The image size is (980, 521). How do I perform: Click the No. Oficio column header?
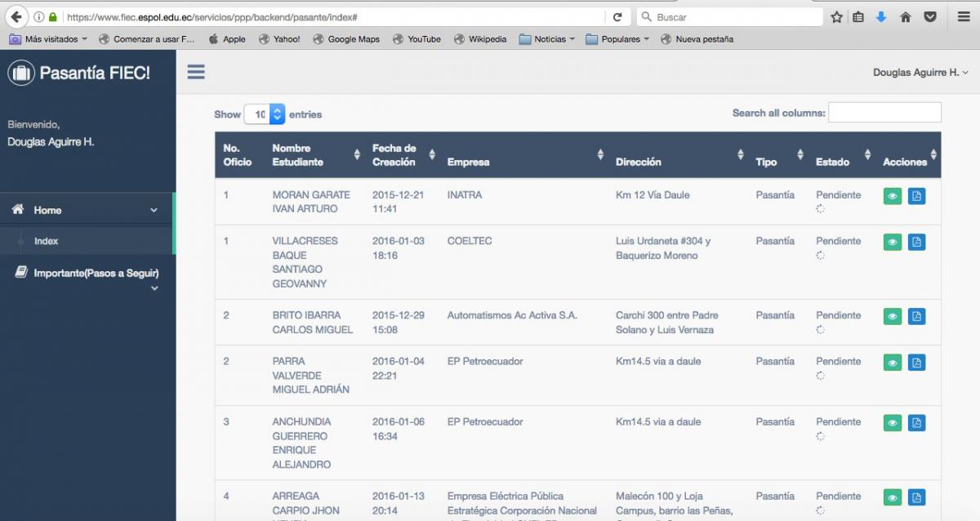241,155
